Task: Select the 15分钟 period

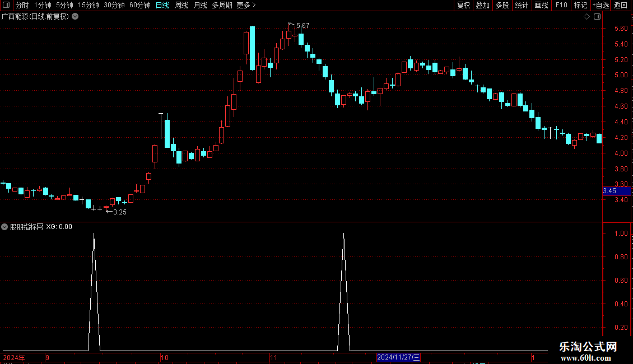Action: [x=88, y=5]
